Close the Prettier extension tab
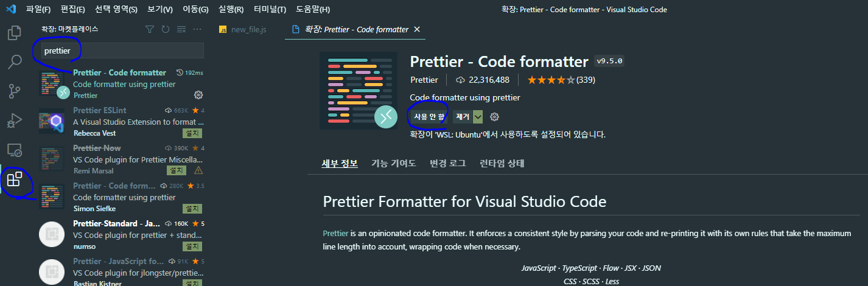 click(417, 29)
